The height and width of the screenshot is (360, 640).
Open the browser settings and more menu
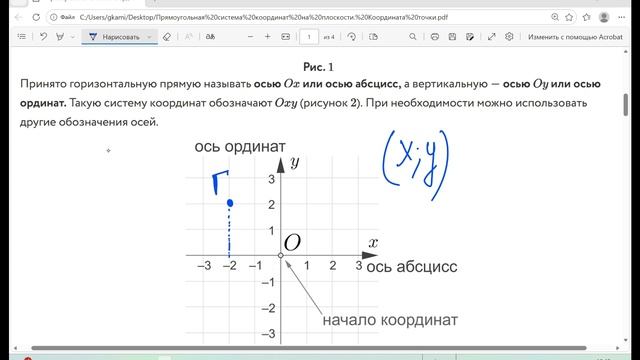[x=622, y=17]
